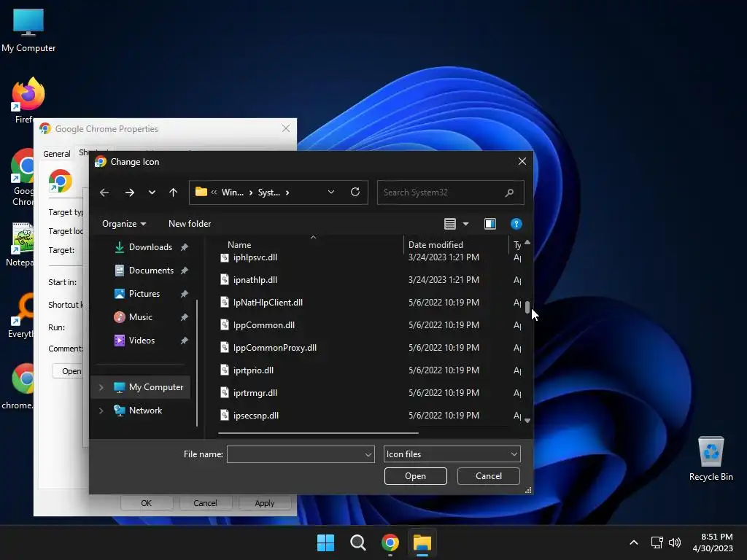Expand the address bar history dropdown
This screenshot has height=560, width=747.
331,192
